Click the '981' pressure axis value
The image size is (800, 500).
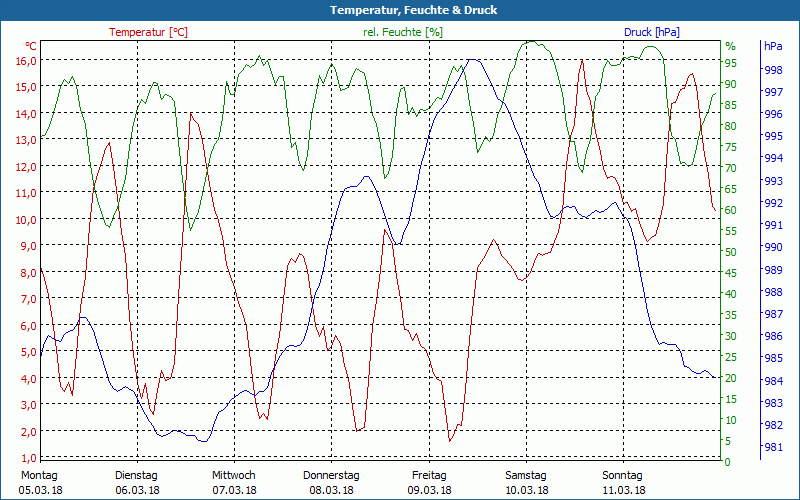pos(774,447)
